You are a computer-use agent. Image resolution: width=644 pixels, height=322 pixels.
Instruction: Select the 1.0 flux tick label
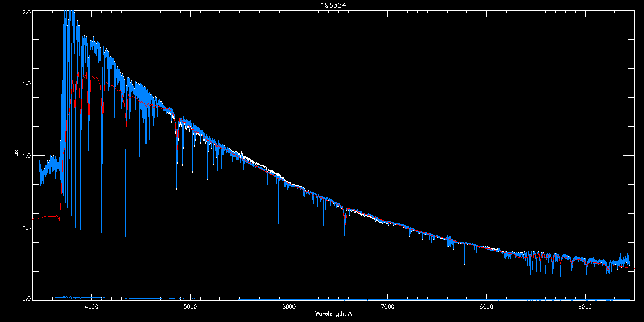click(26, 156)
